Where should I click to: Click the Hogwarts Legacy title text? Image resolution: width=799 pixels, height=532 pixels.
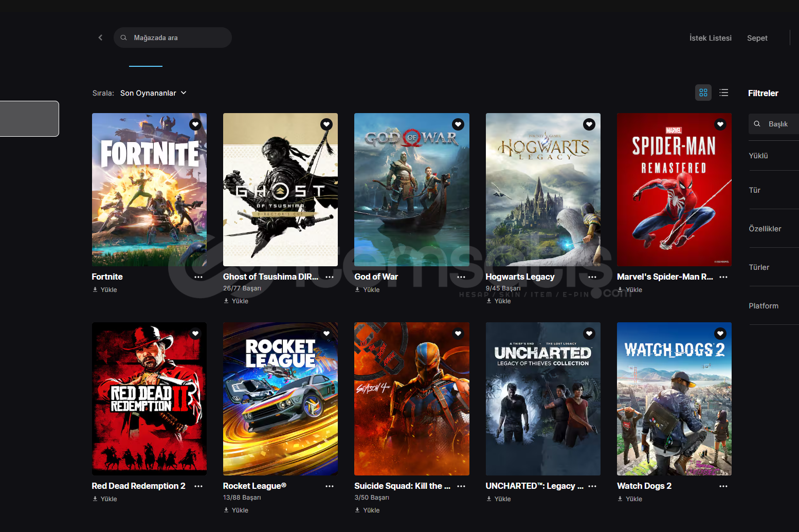click(520, 277)
